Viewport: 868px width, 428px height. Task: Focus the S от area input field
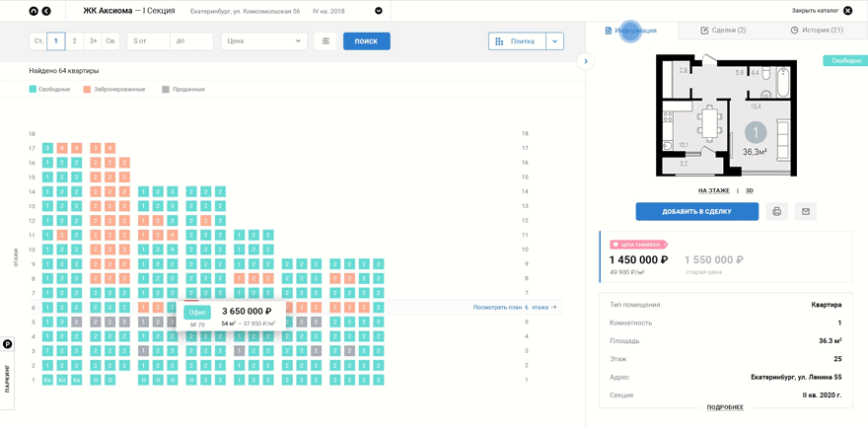point(148,41)
